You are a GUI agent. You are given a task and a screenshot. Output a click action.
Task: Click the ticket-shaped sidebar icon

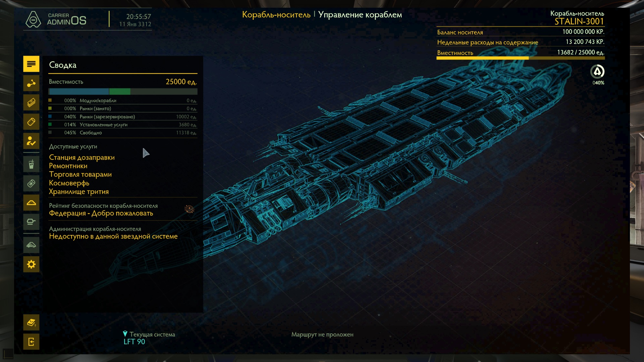coord(31,183)
